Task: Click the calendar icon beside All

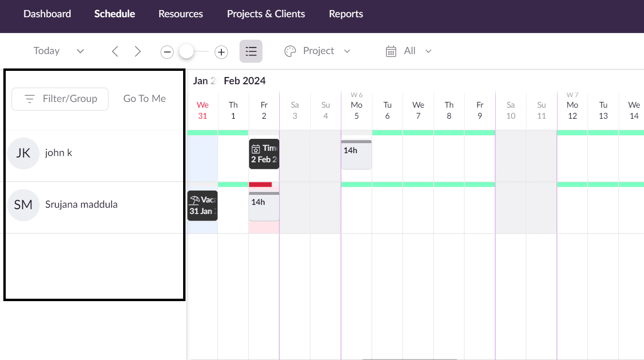Action: coord(391,51)
